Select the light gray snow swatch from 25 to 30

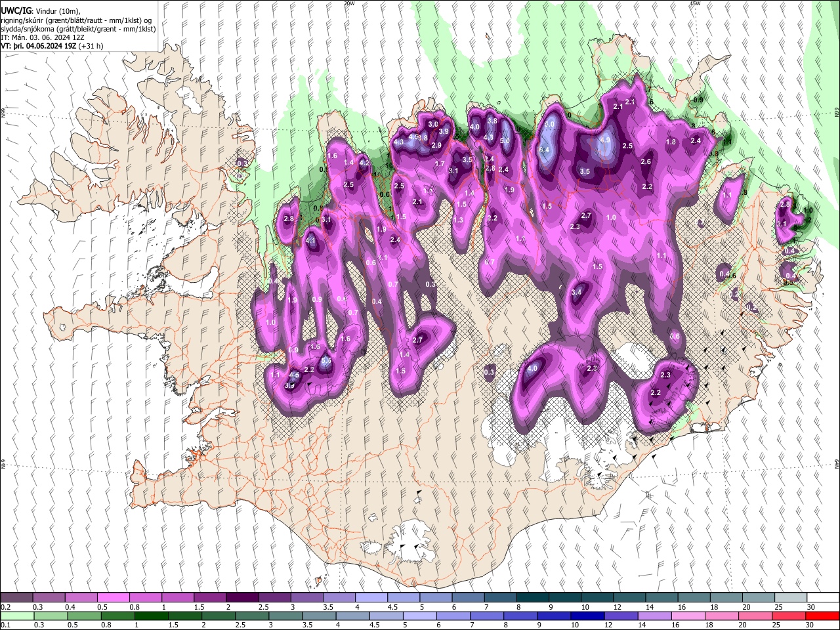click(790, 598)
